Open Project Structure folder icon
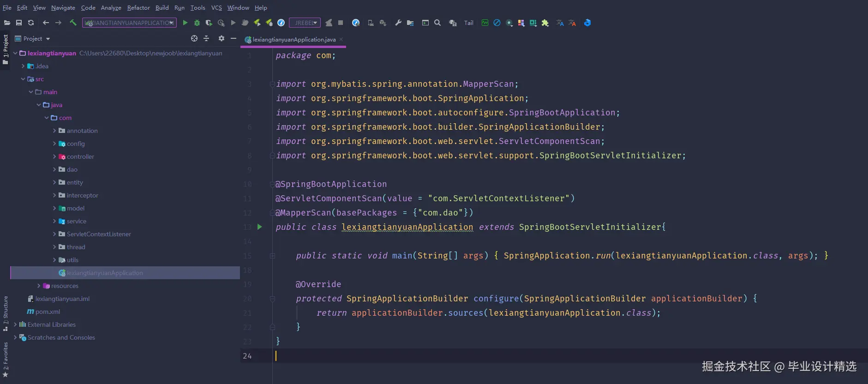The width and height of the screenshot is (868, 384). click(x=410, y=23)
